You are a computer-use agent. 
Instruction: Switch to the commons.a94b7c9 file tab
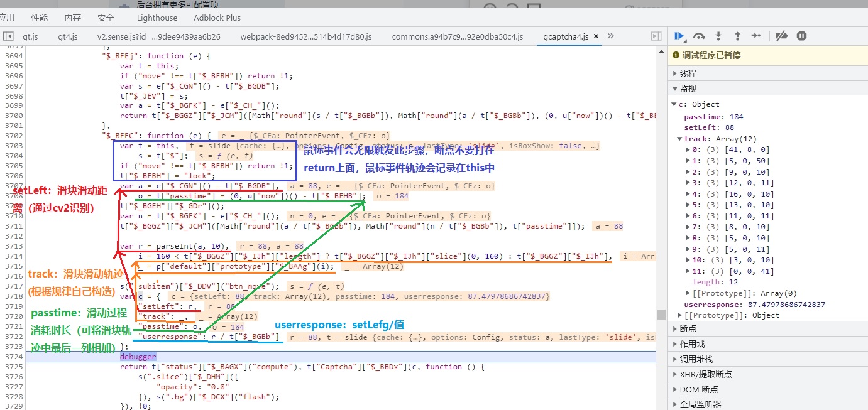pos(457,36)
